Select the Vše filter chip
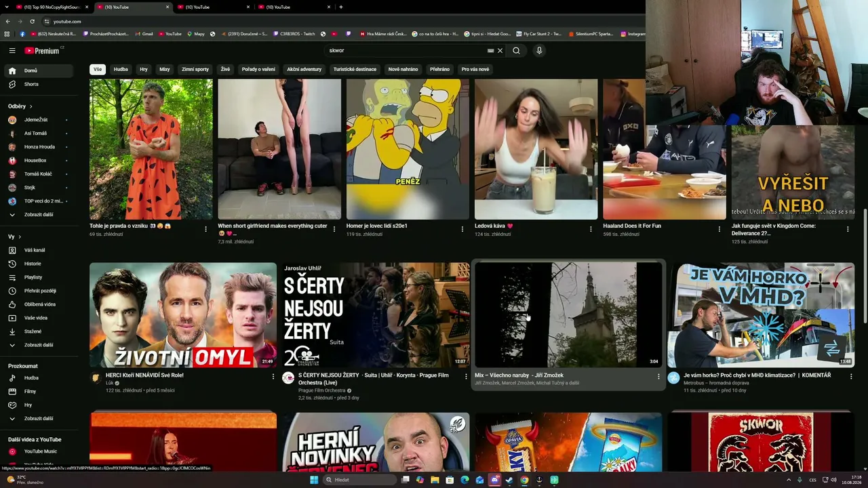Viewport: 868px width, 488px height. pyautogui.click(x=98, y=69)
